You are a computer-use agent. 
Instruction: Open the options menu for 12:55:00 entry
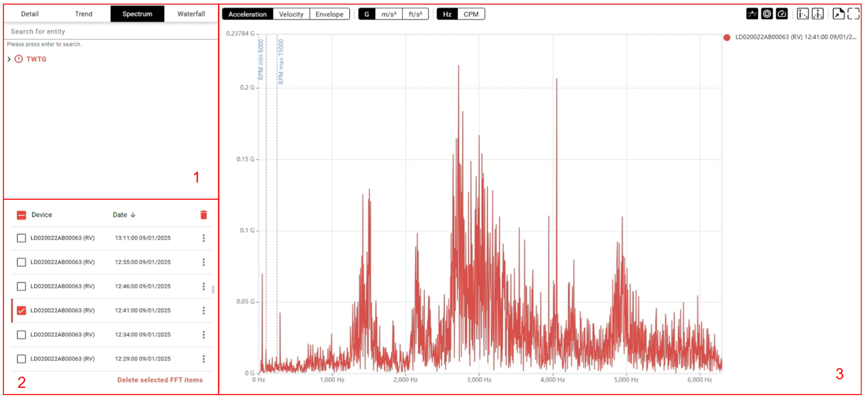pos(204,262)
